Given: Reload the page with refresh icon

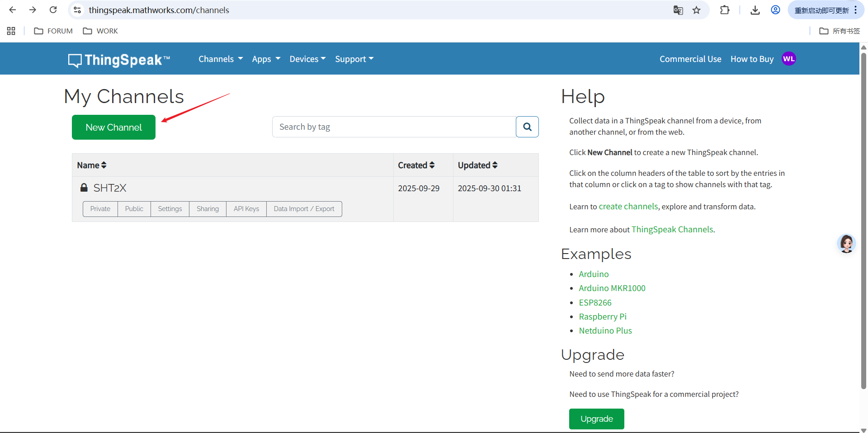Looking at the screenshot, I should [x=53, y=10].
